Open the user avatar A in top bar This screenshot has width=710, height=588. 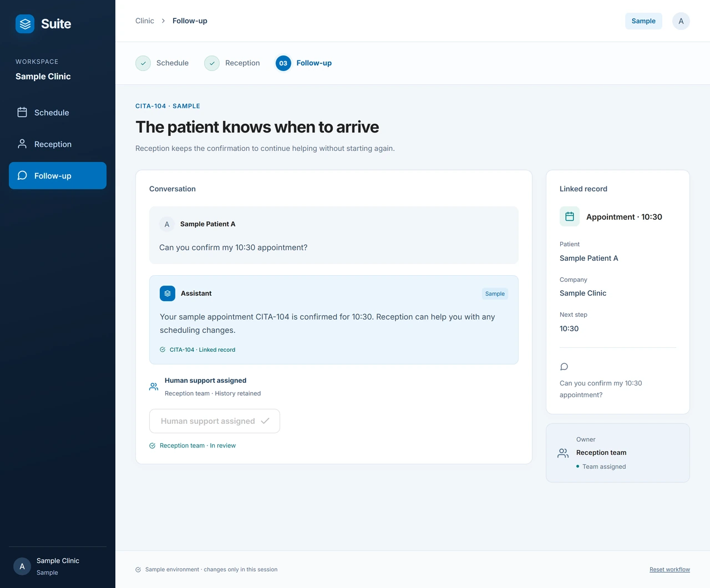click(681, 21)
